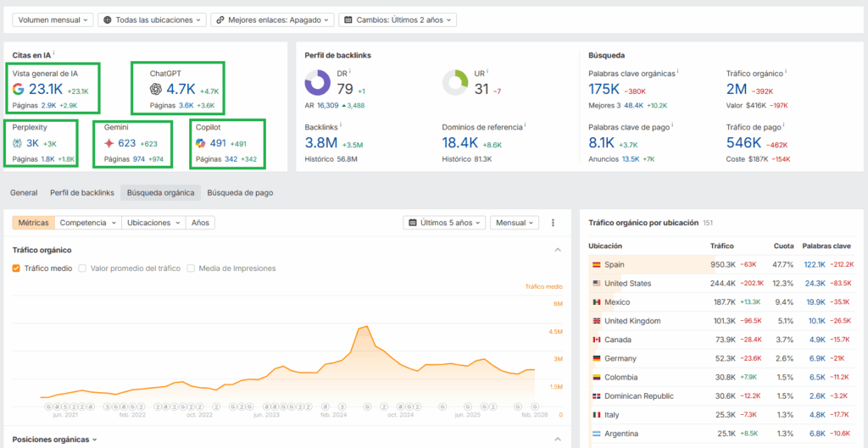Image resolution: width=868 pixels, height=448 pixels.
Task: Uncheck the Tráfico medio checkbox
Action: [x=17, y=268]
